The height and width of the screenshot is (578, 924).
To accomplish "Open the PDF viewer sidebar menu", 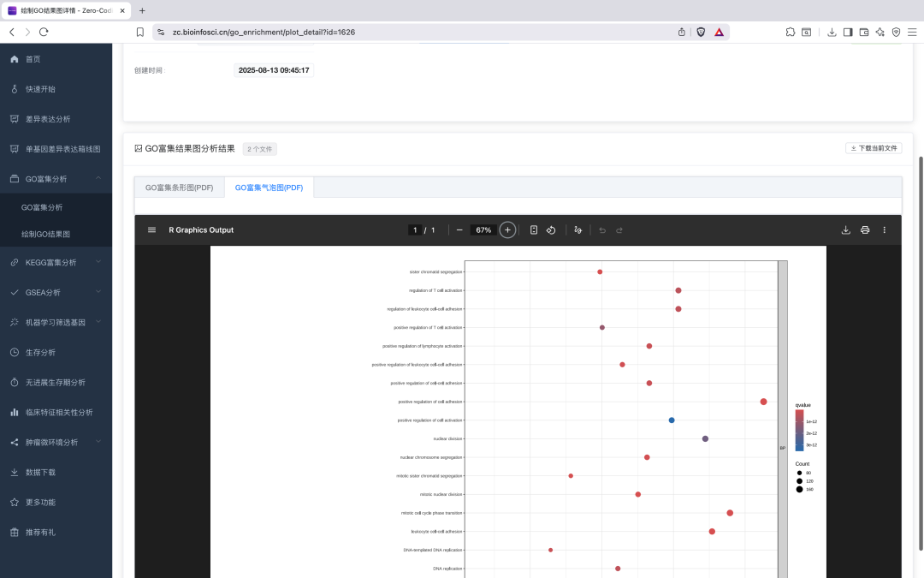I will (151, 229).
